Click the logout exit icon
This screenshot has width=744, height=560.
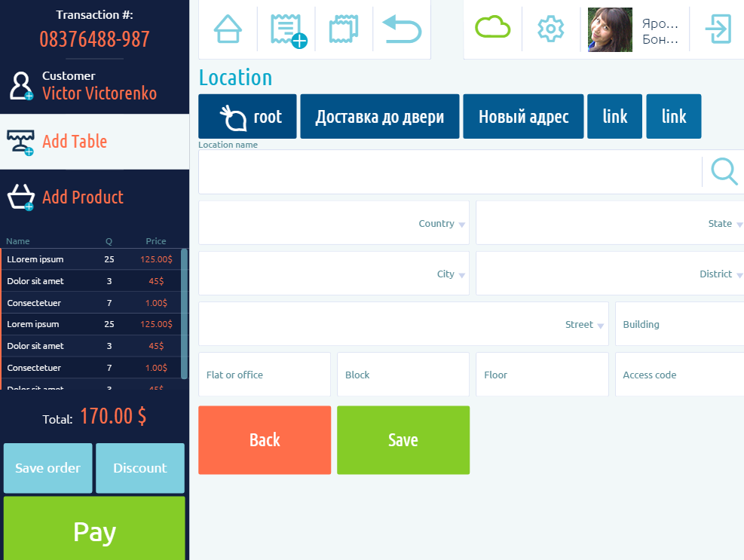(717, 29)
